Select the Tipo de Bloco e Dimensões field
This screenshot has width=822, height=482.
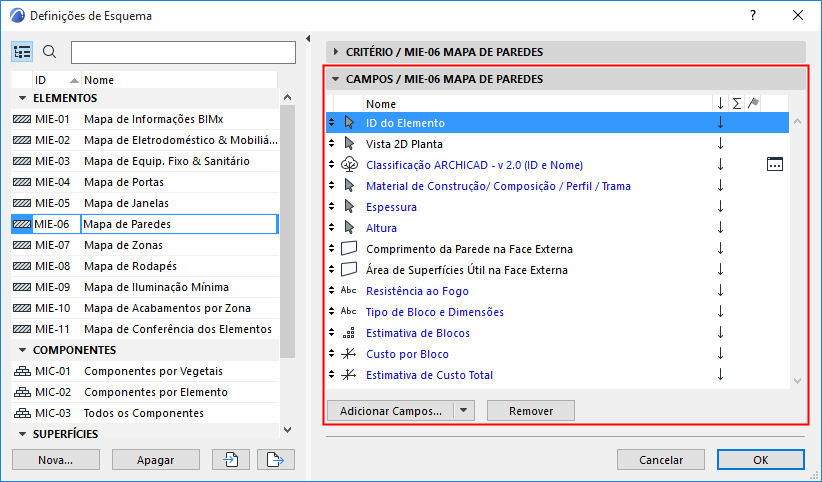coord(557,312)
